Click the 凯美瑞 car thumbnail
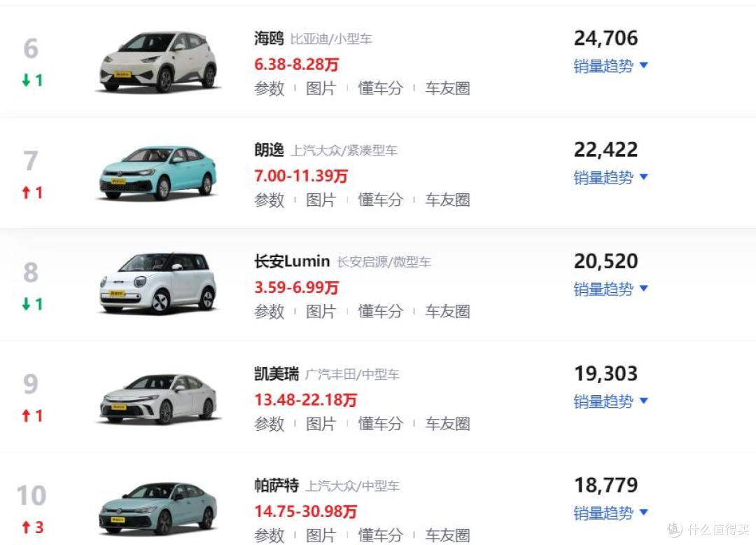Image resolution: width=756 pixels, height=545 pixels. tap(158, 399)
